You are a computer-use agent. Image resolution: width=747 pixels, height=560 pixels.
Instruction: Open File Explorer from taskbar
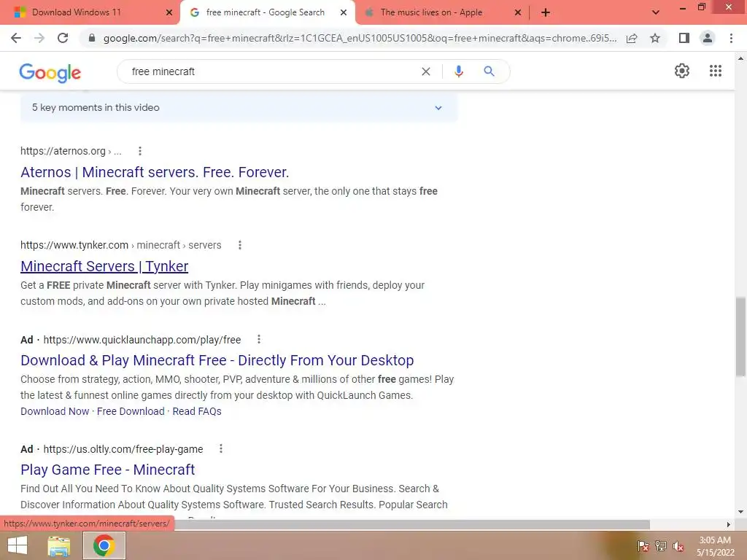point(58,545)
